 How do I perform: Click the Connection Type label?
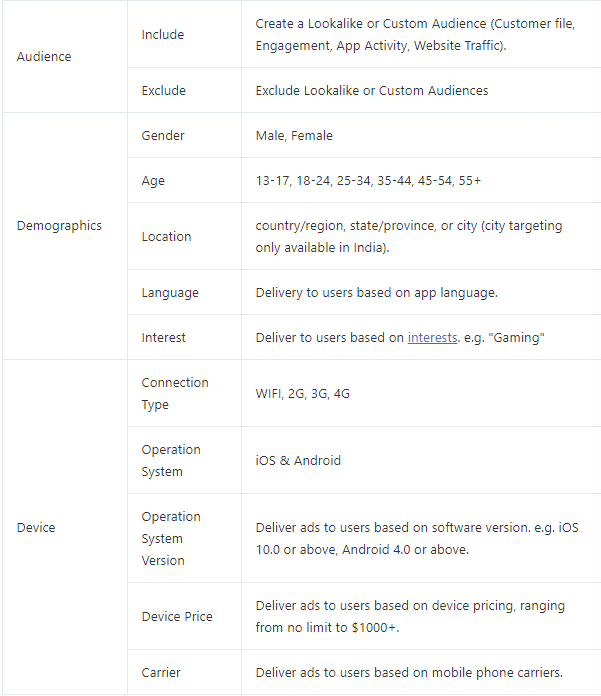(175, 394)
